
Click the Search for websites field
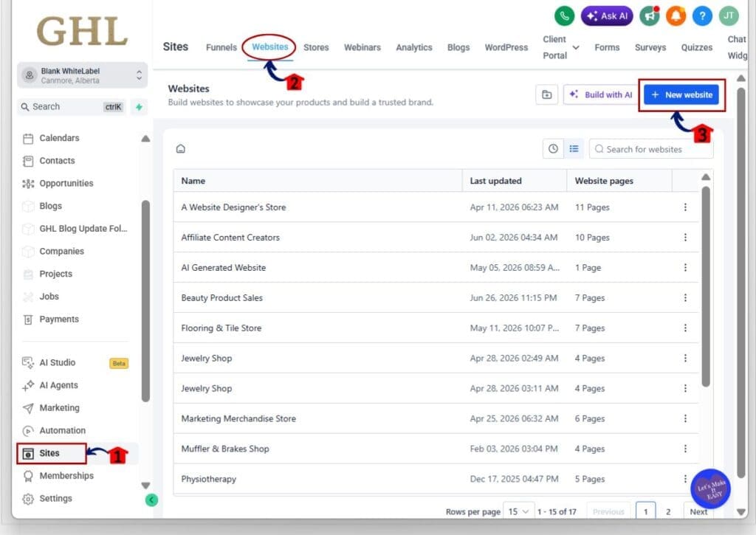(651, 149)
